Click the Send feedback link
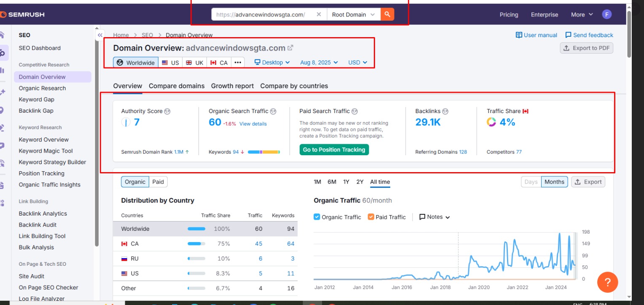The width and height of the screenshot is (644, 305). tap(589, 35)
